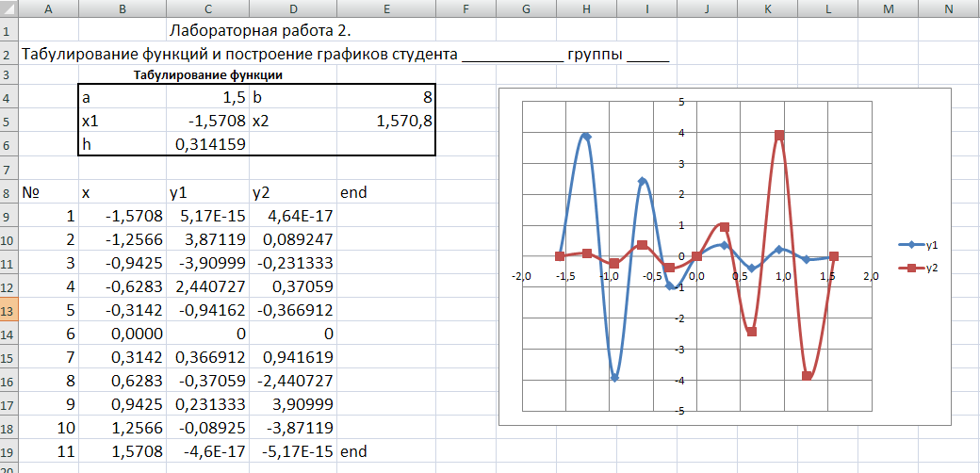Image resolution: width=980 pixels, height=473 pixels.
Task: Select the № header cell
Action: click(49, 192)
